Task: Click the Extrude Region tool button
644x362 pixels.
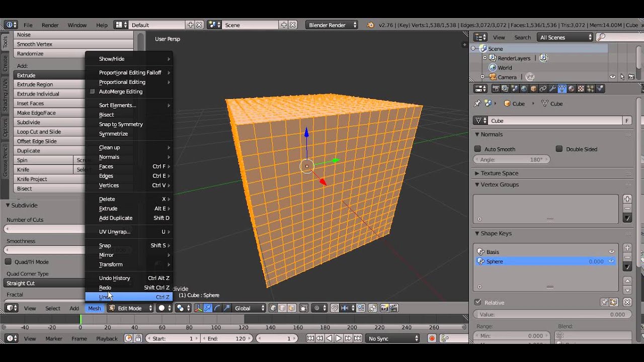Action: 49,84
